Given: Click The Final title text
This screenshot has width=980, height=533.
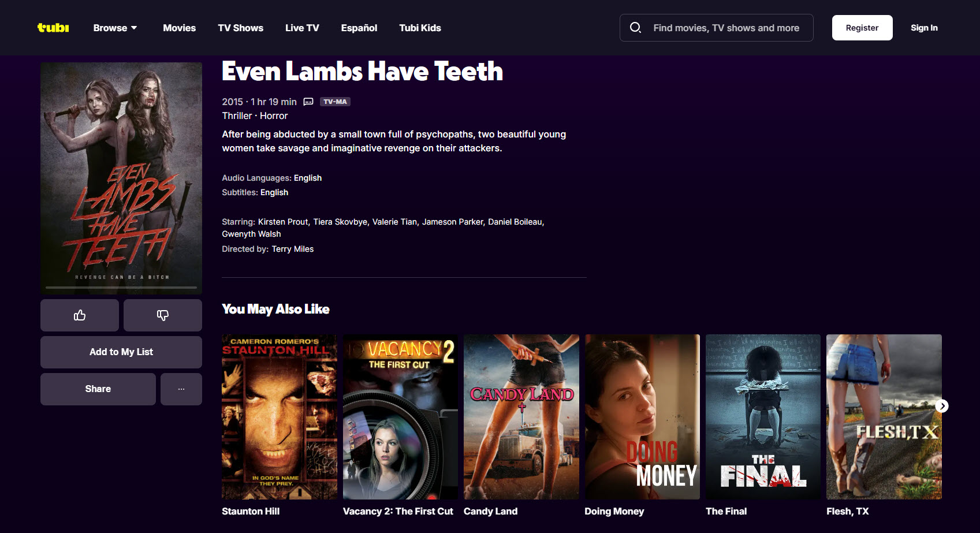Looking at the screenshot, I should (x=726, y=511).
